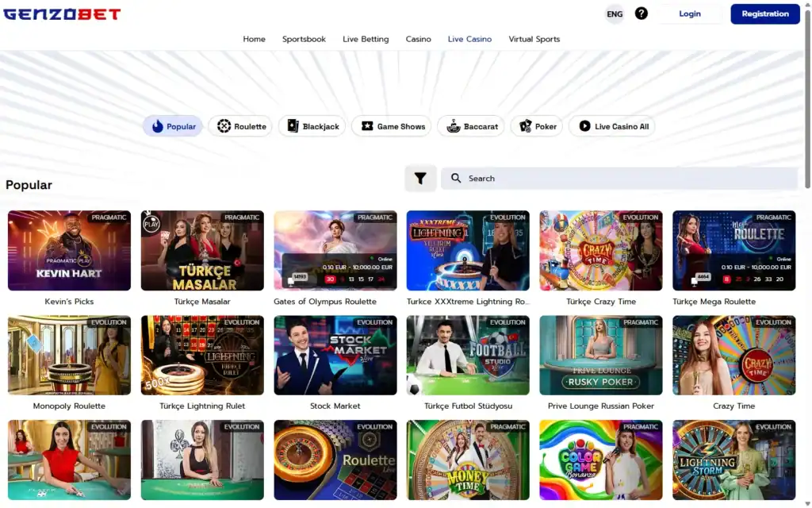Open the Türkçe Mega Roulette thumbnail

click(734, 250)
